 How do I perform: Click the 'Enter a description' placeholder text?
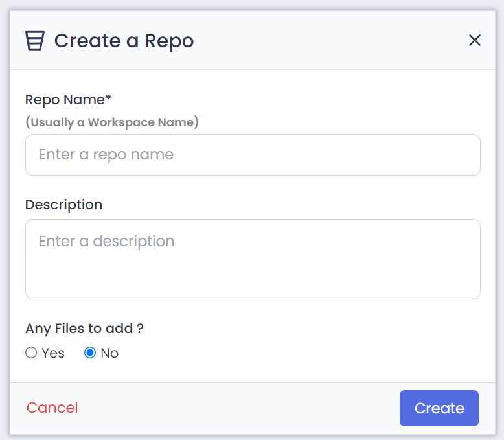tap(106, 242)
